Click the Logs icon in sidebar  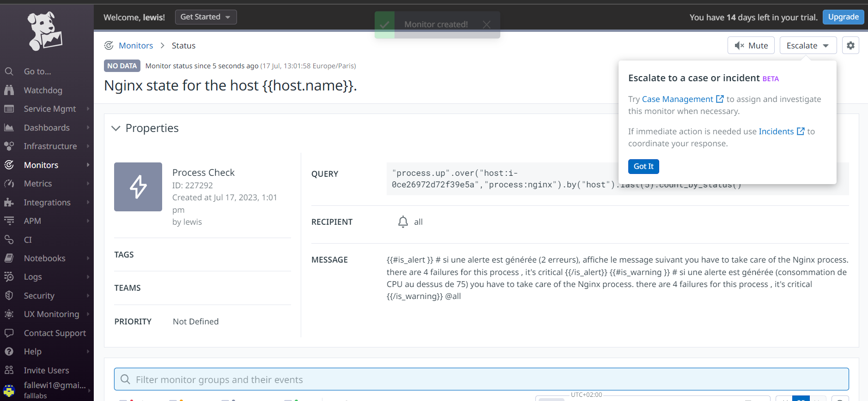coord(9,276)
